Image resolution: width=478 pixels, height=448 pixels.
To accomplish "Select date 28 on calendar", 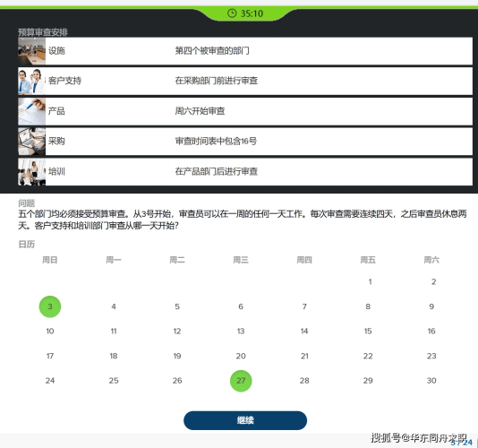I will 304,381.
